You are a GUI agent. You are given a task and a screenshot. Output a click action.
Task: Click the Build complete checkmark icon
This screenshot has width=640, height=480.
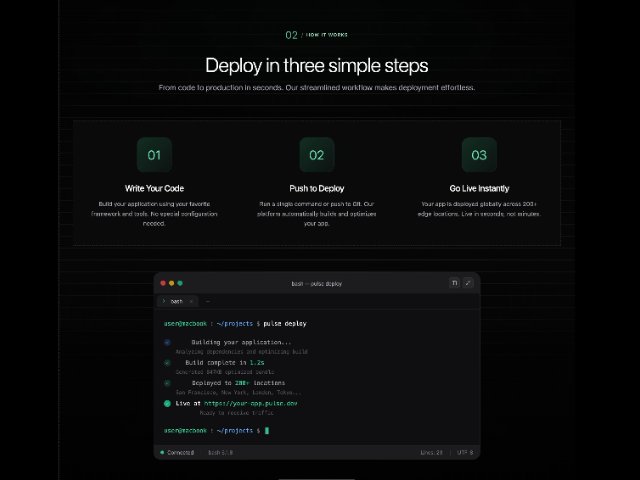(x=167, y=363)
